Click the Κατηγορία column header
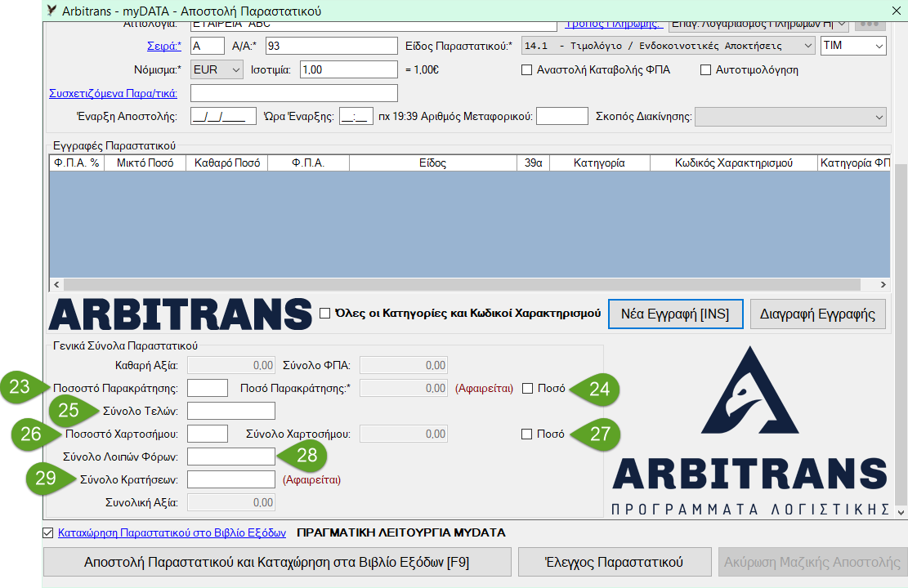 click(599, 163)
